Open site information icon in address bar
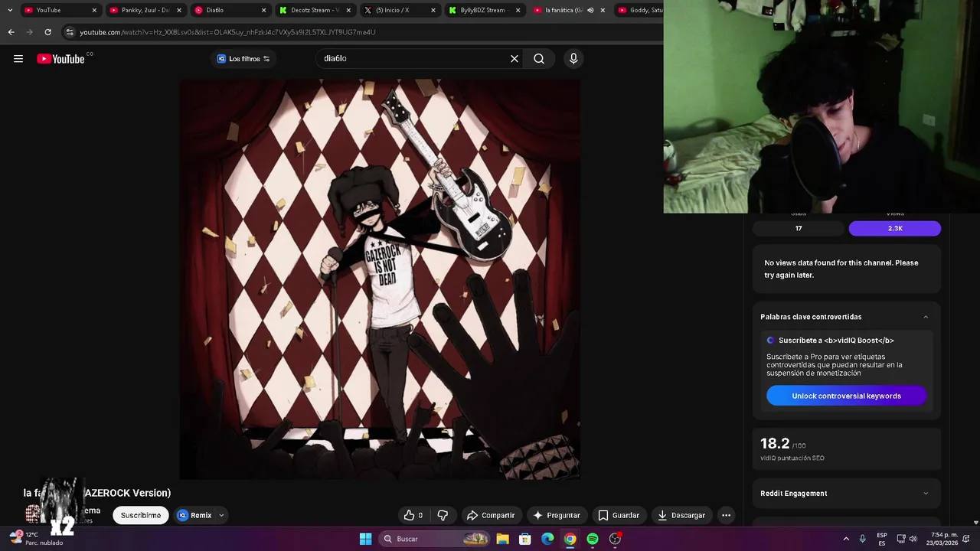Viewport: 980px width, 551px height. pos(70,32)
